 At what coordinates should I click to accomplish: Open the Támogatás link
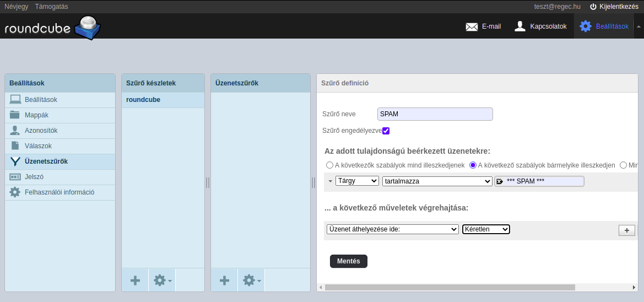point(51,7)
